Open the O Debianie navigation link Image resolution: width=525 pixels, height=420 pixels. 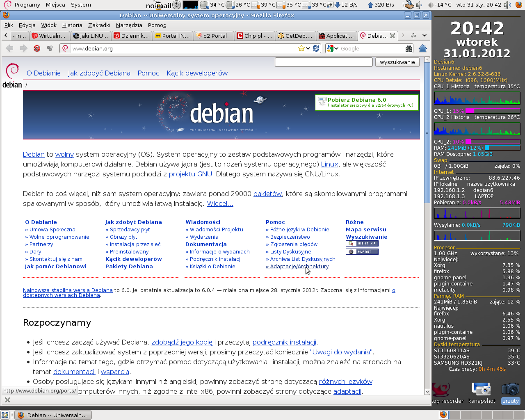(x=43, y=73)
